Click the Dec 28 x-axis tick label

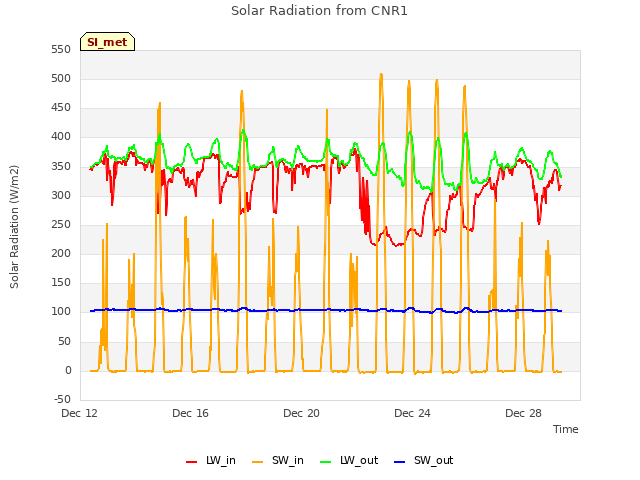click(x=523, y=413)
